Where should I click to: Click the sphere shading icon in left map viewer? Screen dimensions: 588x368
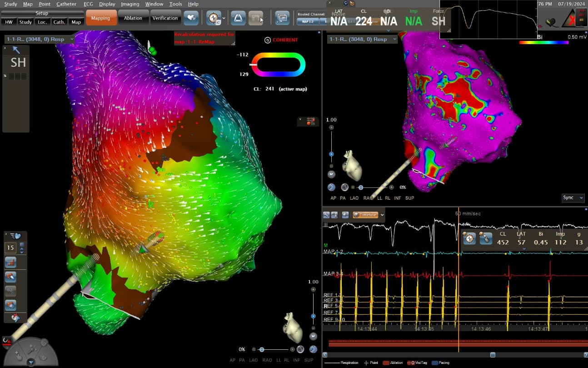click(300, 349)
